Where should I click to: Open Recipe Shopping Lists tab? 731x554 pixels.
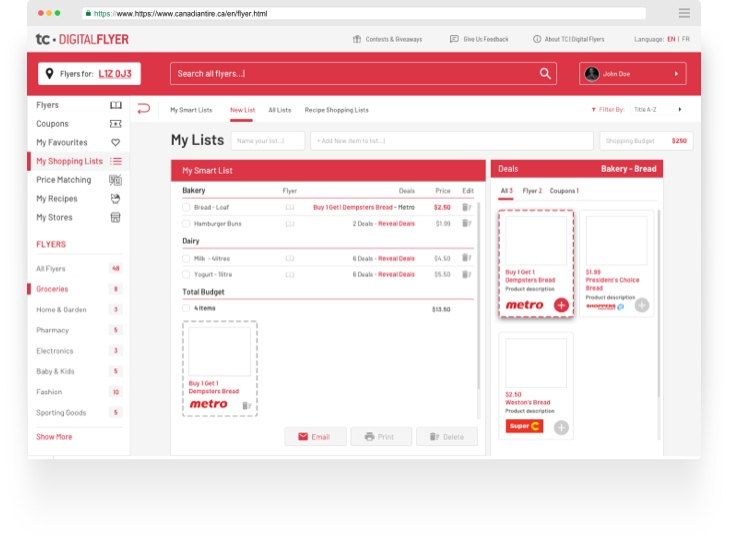coord(337,110)
